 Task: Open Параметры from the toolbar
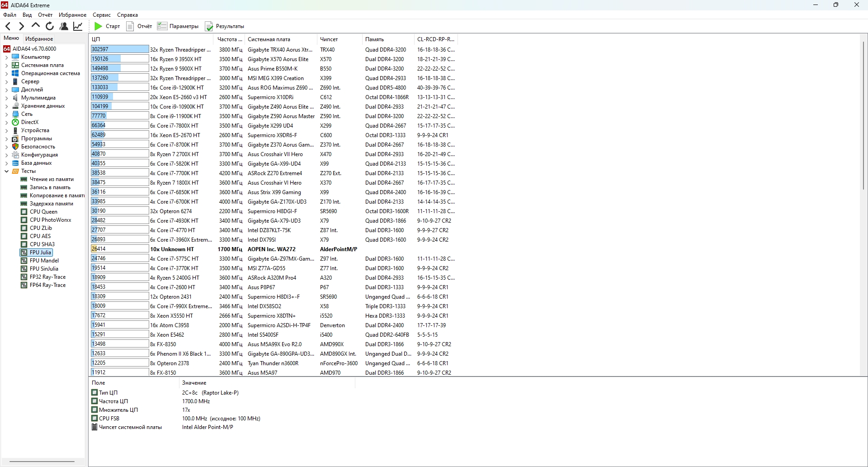pyautogui.click(x=178, y=26)
